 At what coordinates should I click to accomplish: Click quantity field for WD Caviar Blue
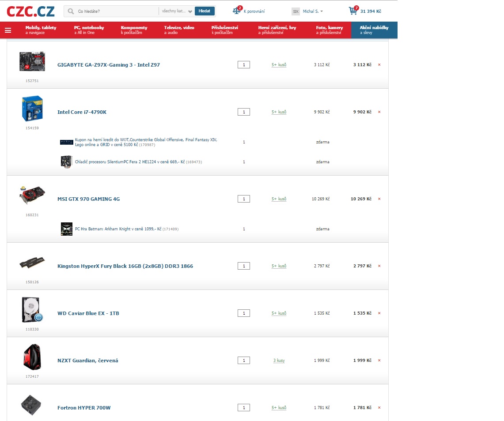(x=244, y=313)
